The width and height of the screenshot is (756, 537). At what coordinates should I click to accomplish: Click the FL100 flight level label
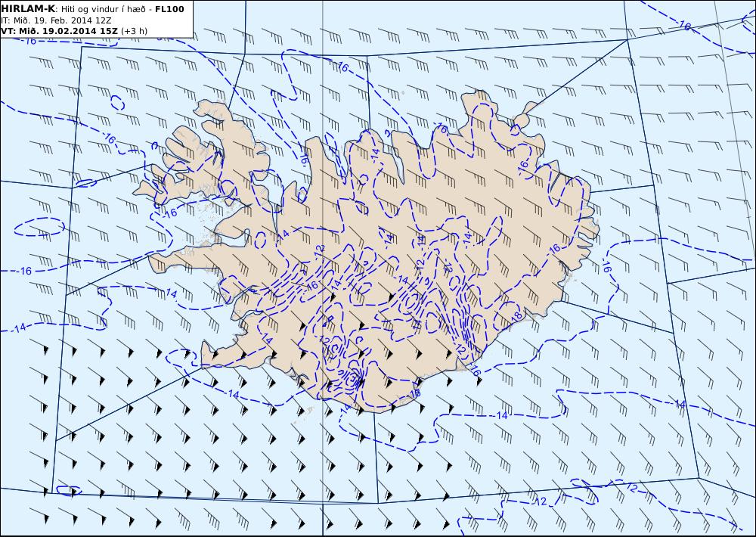pyautogui.click(x=169, y=9)
